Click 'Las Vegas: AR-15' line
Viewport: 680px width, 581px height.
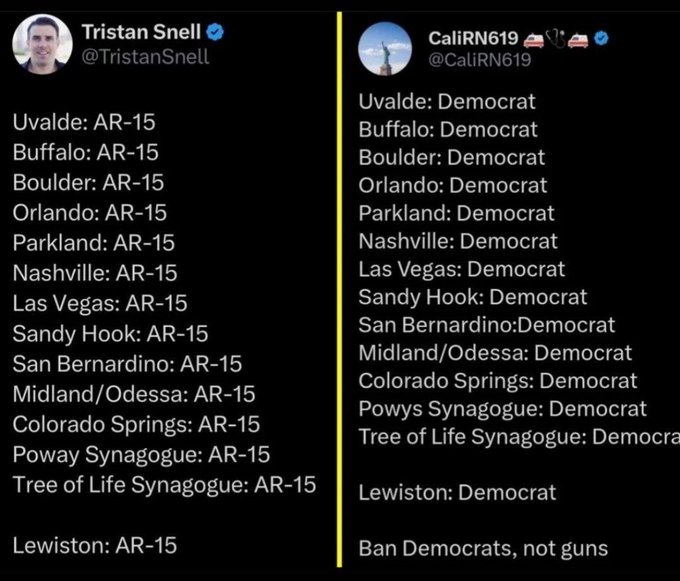click(x=100, y=304)
